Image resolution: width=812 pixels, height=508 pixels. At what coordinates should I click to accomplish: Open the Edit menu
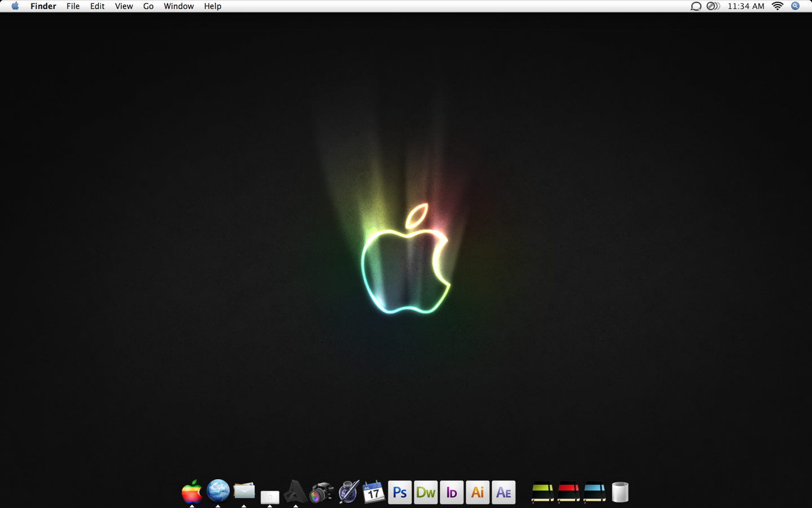(x=98, y=6)
